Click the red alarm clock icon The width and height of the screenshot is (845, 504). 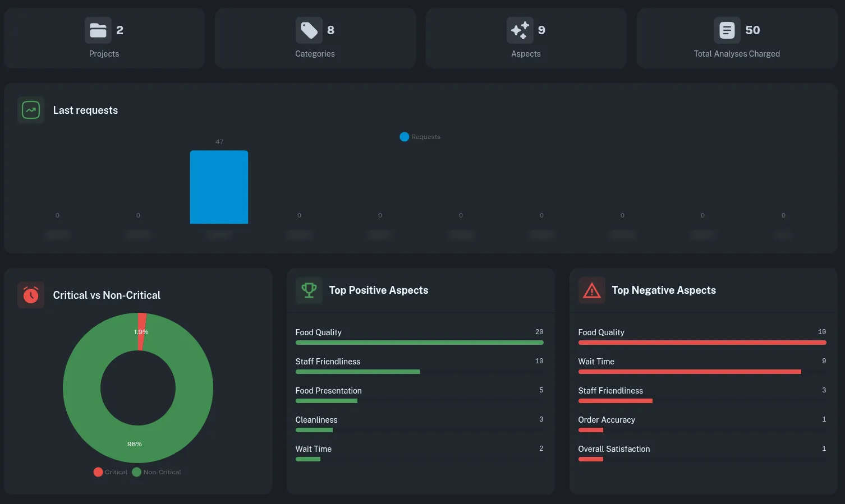31,295
